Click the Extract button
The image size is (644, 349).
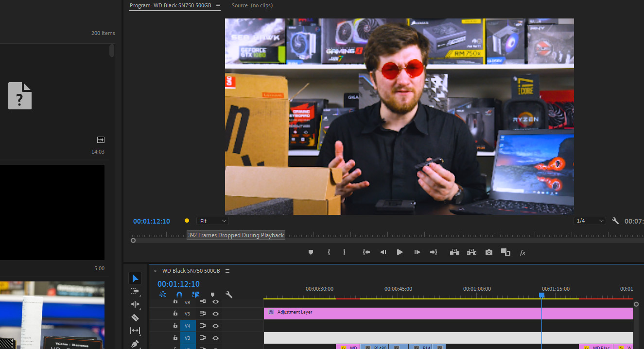[471, 252]
